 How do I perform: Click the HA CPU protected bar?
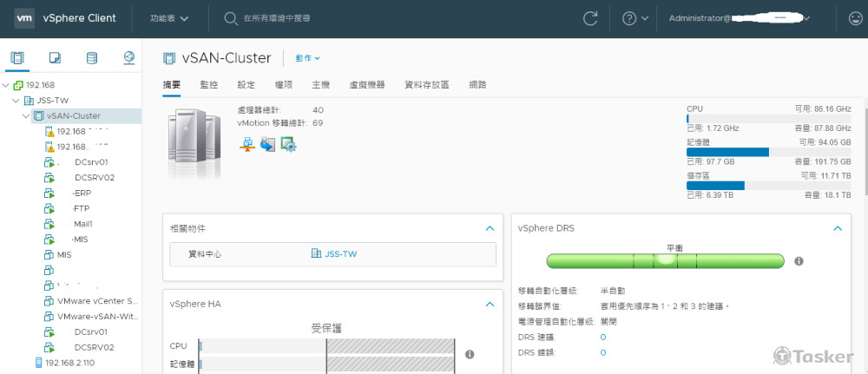point(326,346)
